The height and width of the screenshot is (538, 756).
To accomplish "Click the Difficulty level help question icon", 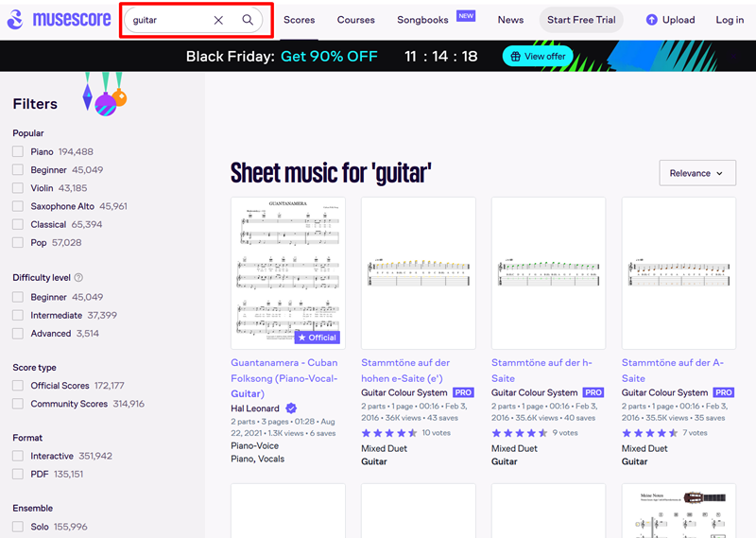I will pyautogui.click(x=78, y=277).
